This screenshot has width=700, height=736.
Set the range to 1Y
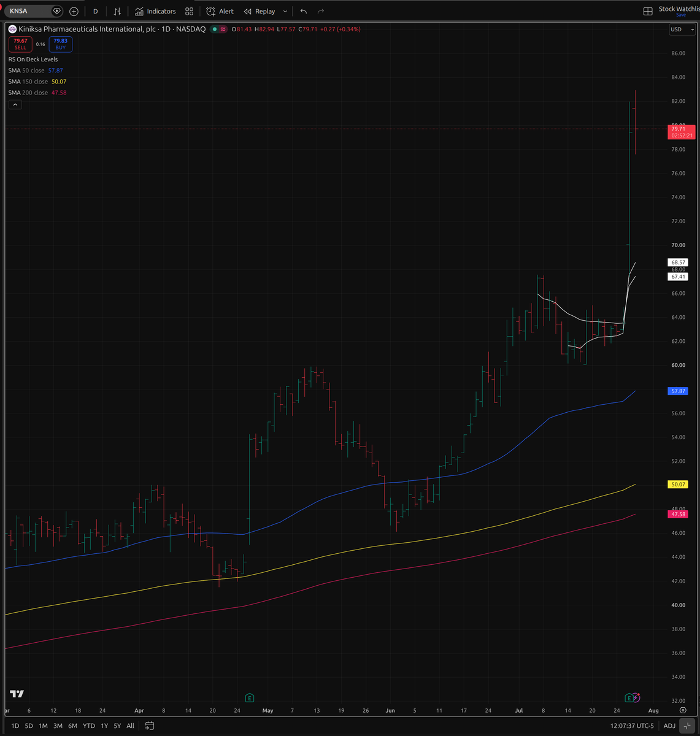click(x=104, y=726)
